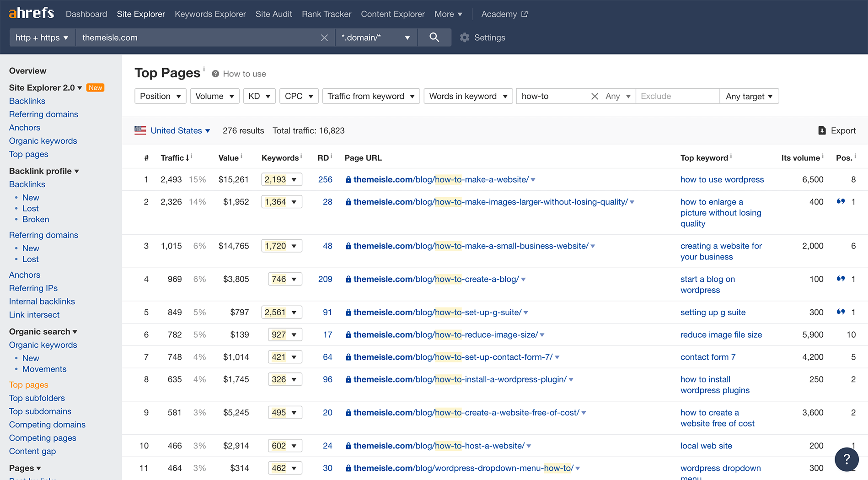Viewport: 868px width, 480px height.
Task: Click the search magnifier button
Action: pyautogui.click(x=434, y=38)
